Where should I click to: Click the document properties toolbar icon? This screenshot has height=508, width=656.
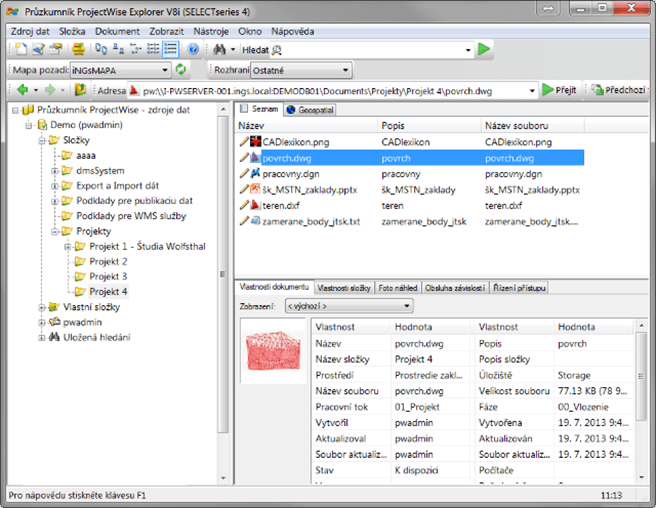click(56, 49)
